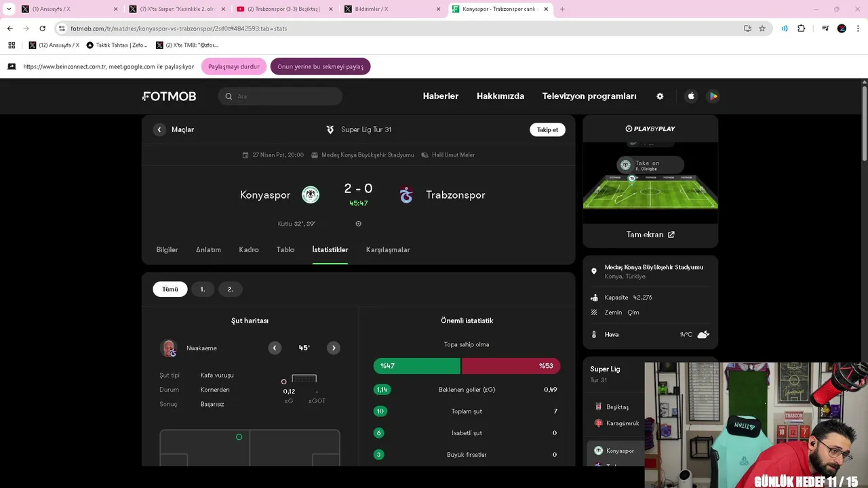Open the browser extensions puzzle icon
Image resolution: width=868 pixels, height=488 pixels.
coord(802,28)
